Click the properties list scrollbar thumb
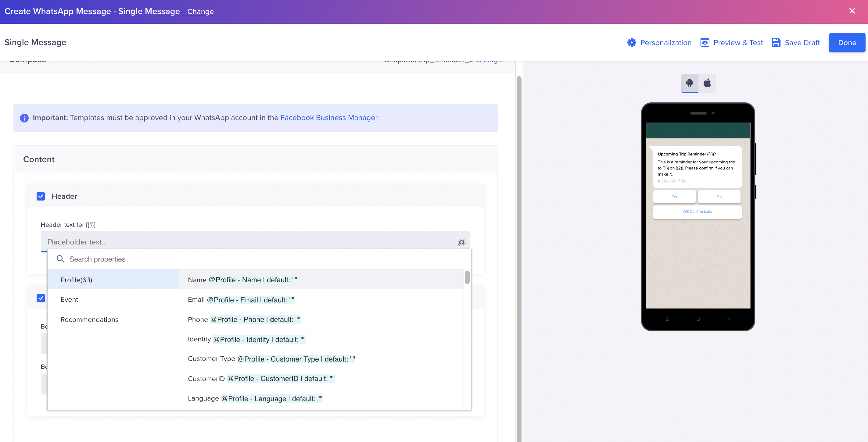Viewport: 868px width, 442px height. coord(467,278)
